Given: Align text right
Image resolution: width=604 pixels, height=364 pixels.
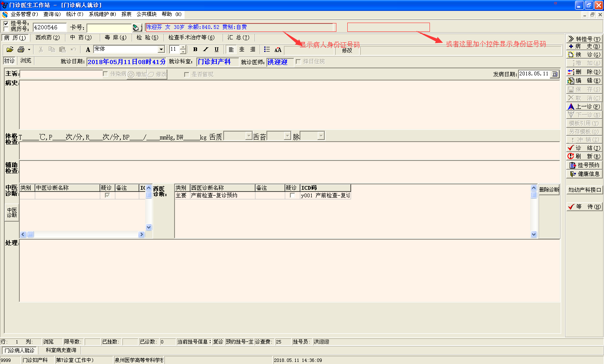Looking at the screenshot, I should click(253, 49).
